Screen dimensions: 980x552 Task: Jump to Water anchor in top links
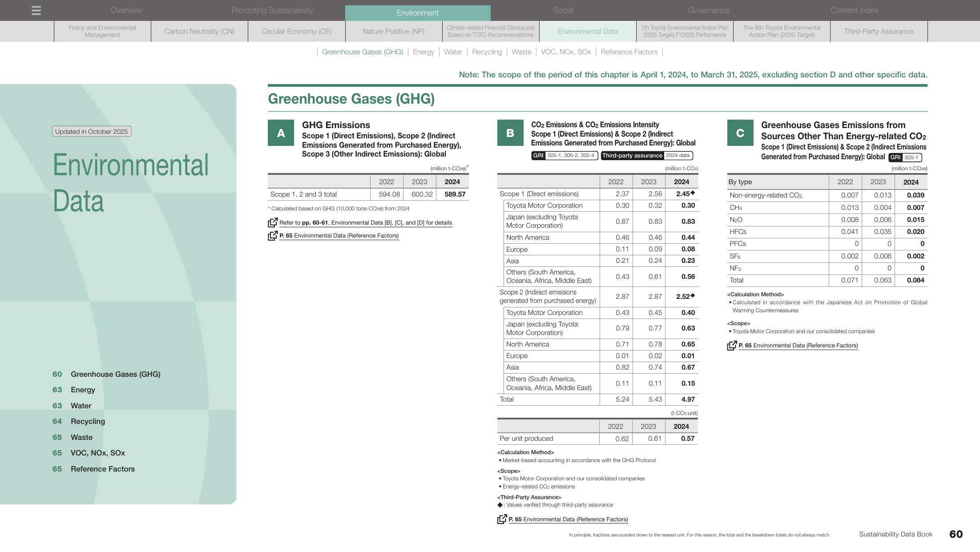(x=453, y=52)
